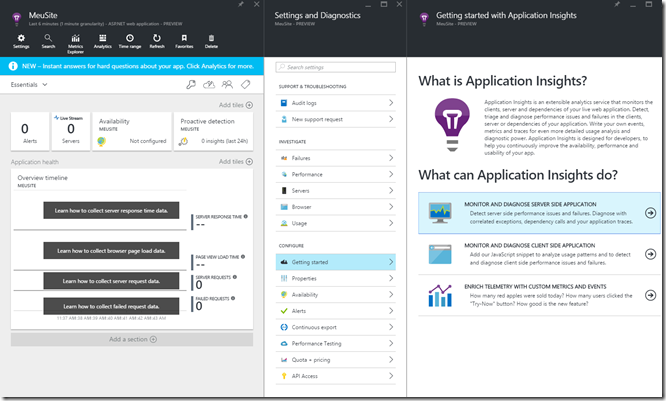
Task: Open Enrich Telemetry with Custom Metrics
Action: click(539, 295)
